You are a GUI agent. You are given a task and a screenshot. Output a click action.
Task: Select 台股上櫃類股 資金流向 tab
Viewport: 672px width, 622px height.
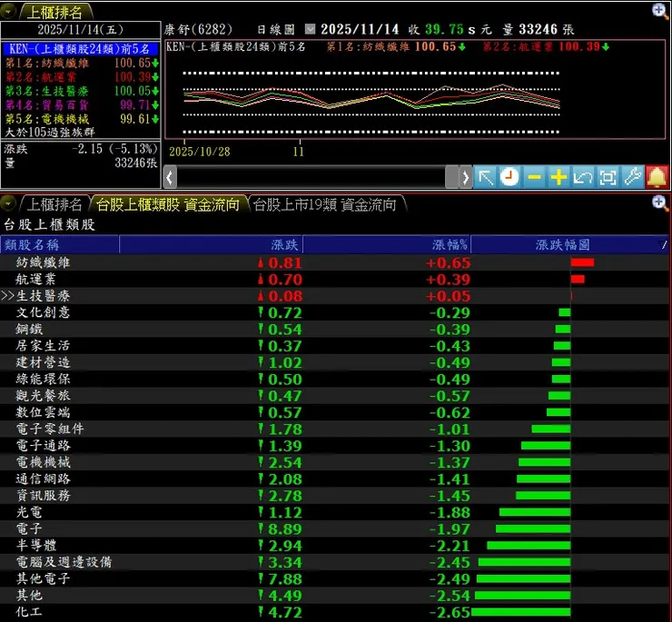click(x=168, y=204)
